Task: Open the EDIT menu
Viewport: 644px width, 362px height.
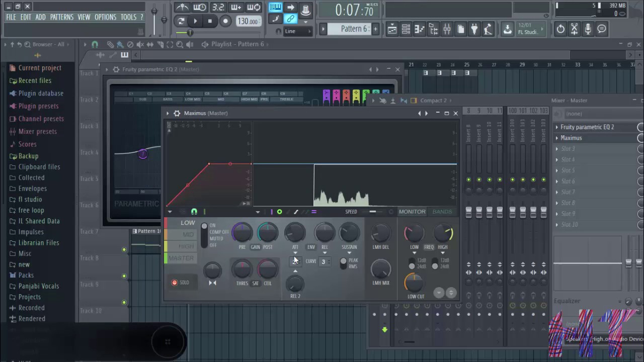Action: [x=26, y=17]
